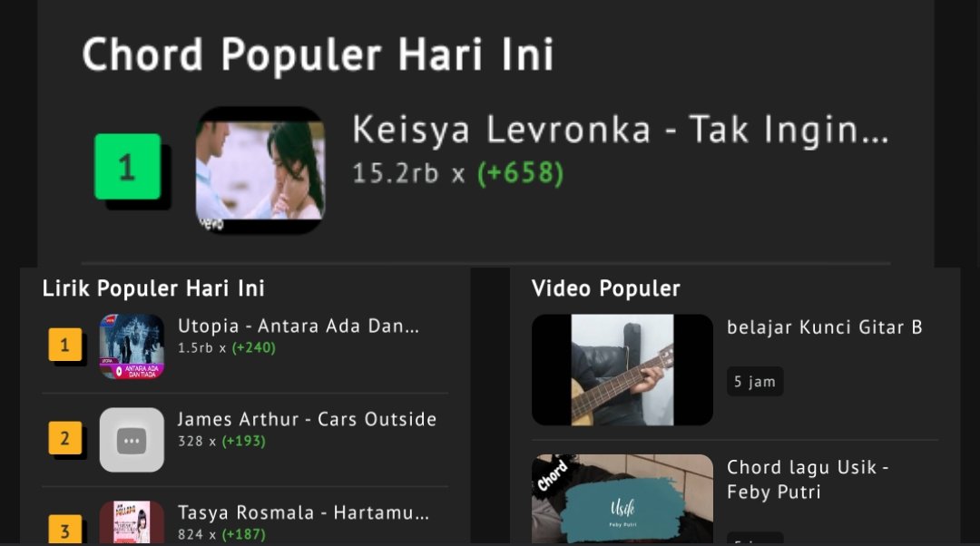Viewport: 980px width, 546px height.
Task: Open Tasya Rosmala song thumbnail
Action: coord(132,523)
